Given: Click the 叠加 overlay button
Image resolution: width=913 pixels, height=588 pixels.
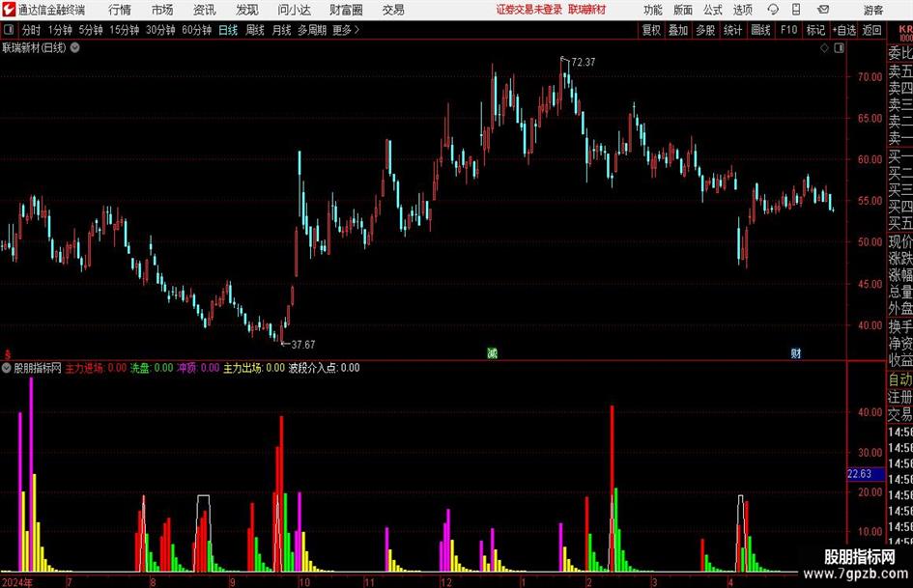Looking at the screenshot, I should pyautogui.click(x=678, y=30).
